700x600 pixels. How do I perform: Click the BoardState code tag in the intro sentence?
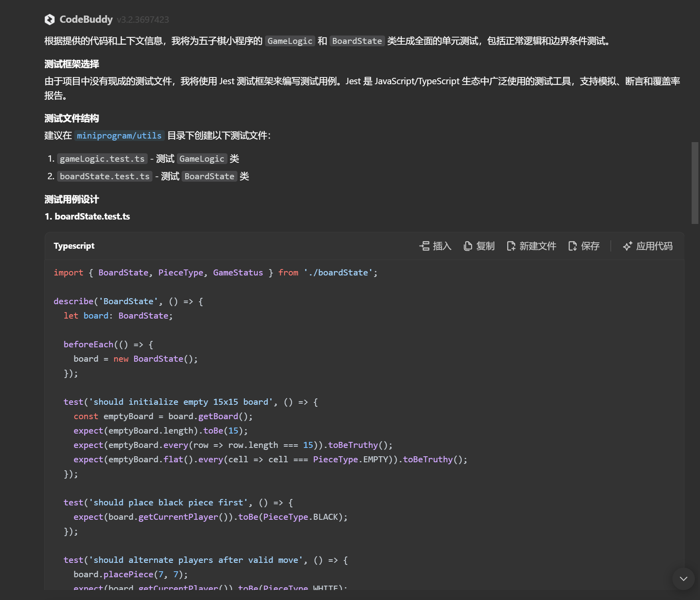click(357, 41)
